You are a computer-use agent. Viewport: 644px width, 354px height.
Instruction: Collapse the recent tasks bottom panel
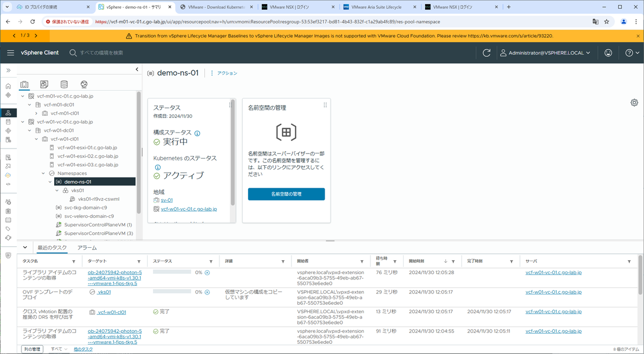click(x=24, y=247)
